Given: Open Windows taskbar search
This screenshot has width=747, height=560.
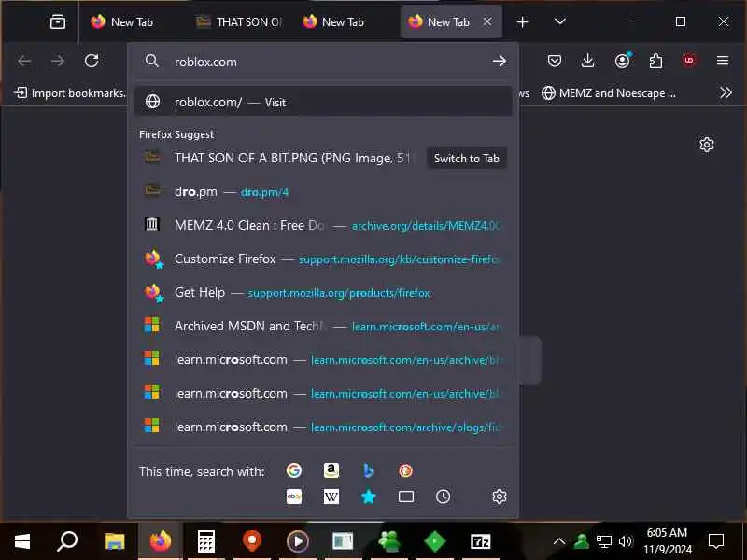Looking at the screenshot, I should point(67,541).
